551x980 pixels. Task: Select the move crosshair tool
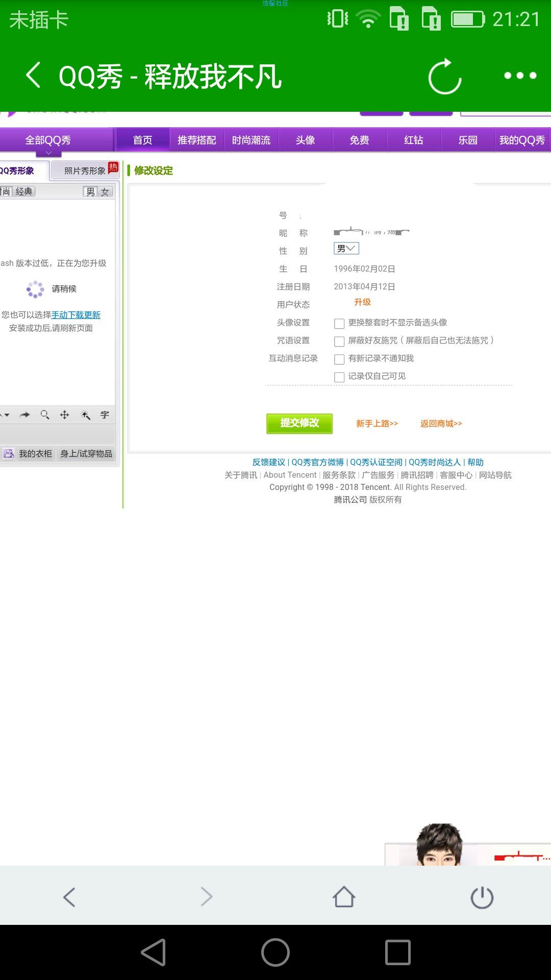pos(65,415)
